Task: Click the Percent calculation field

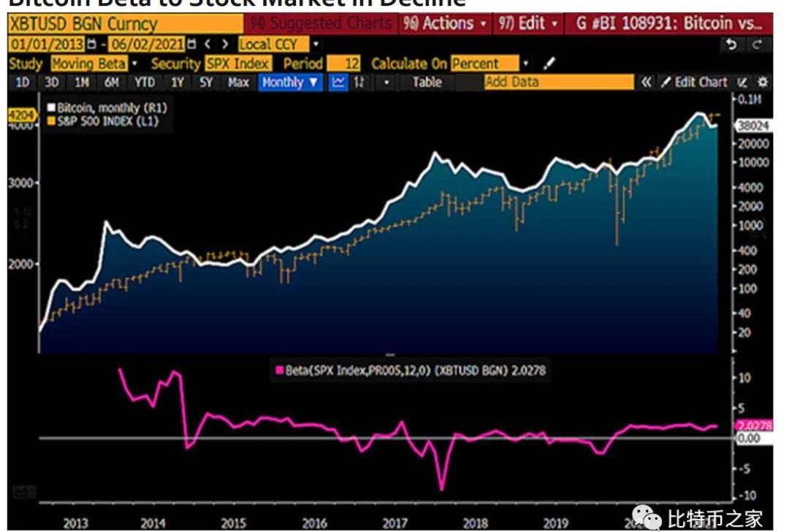Action: [484, 64]
